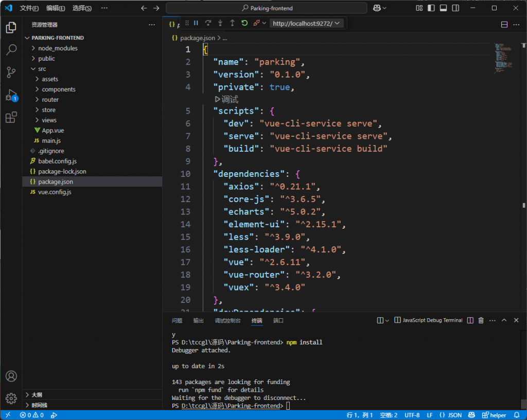Click the errors and warnings status item

(32, 415)
